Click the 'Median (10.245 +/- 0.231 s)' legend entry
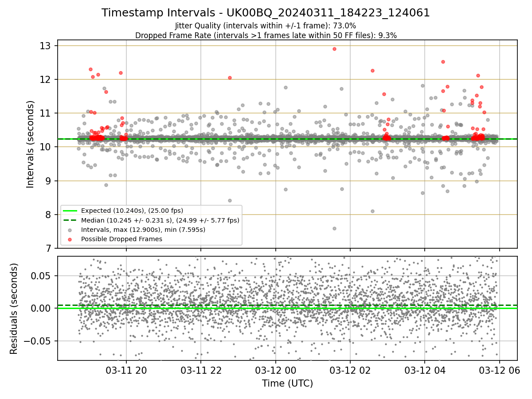Image resolution: width=532 pixels, height=399 pixels. pyautogui.click(x=160, y=220)
